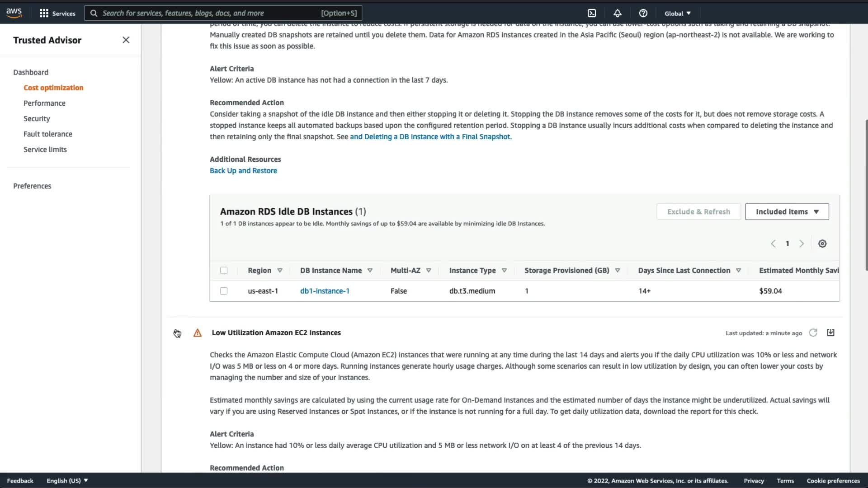
Task: Download the Low Utilization EC2 report
Action: 830,333
